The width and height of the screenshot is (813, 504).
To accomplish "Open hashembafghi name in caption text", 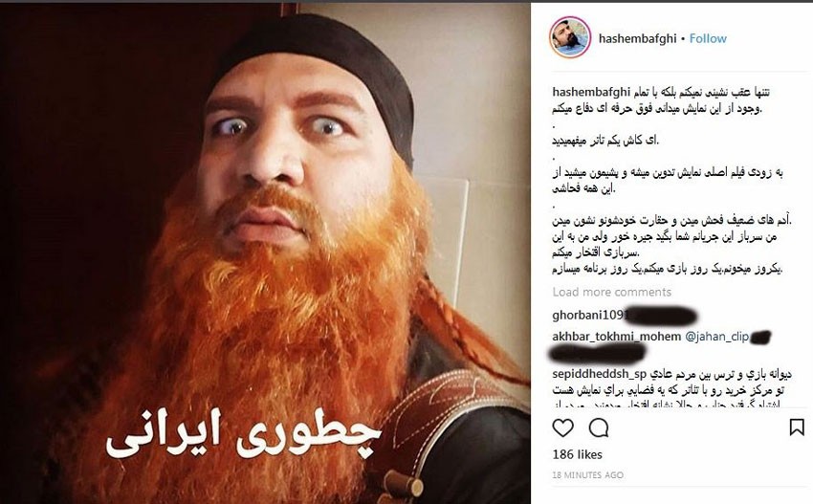I will click(591, 93).
